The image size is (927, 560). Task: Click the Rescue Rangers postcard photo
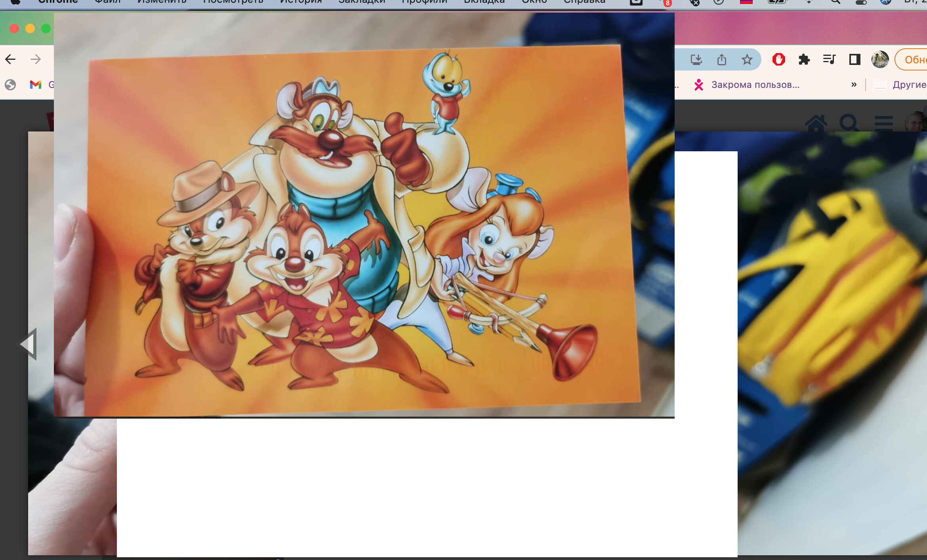click(x=364, y=215)
